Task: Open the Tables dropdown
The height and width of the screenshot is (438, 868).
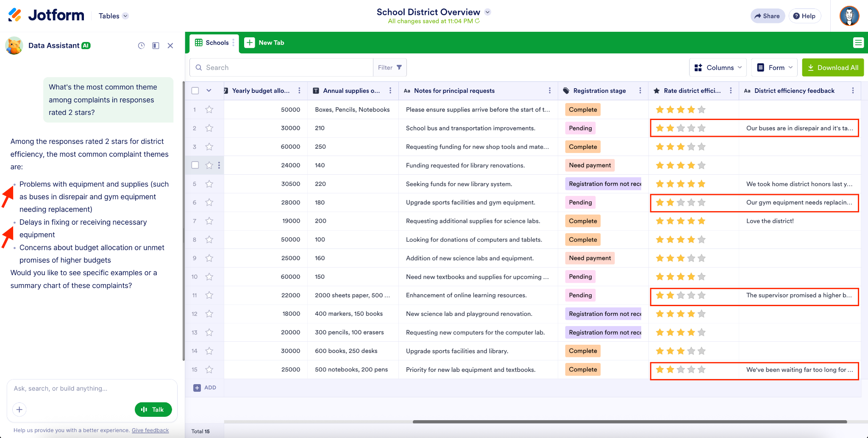Action: [x=113, y=16]
